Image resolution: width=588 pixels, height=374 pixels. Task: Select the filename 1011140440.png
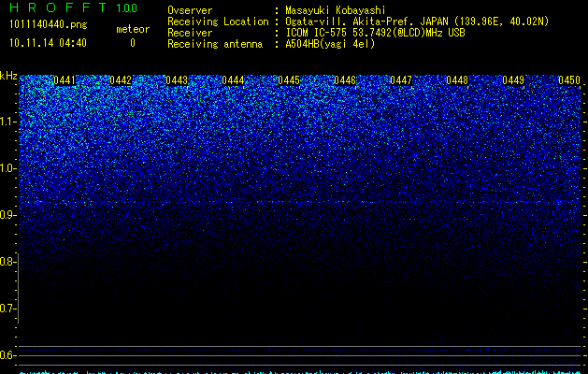tap(49, 24)
